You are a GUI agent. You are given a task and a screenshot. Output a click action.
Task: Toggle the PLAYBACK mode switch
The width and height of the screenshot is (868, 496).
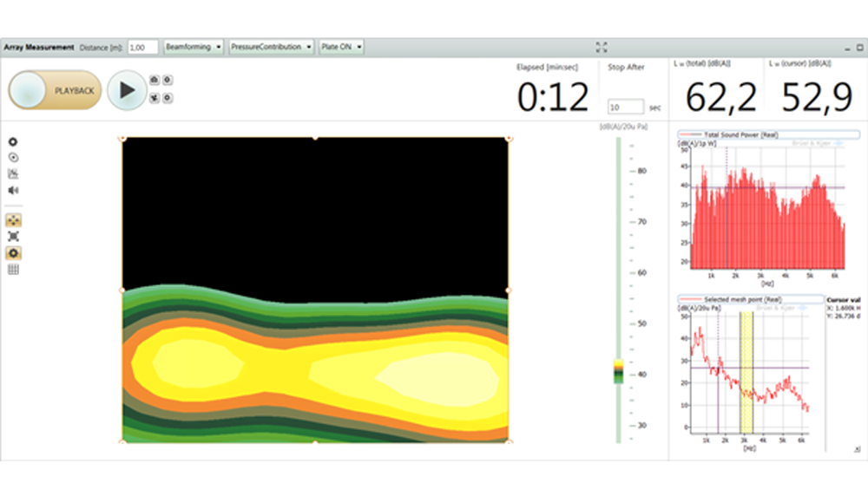(x=55, y=90)
